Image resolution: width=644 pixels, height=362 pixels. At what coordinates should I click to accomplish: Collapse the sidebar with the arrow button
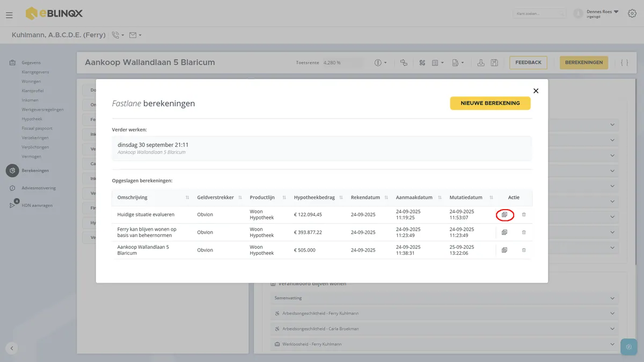pos(12,348)
